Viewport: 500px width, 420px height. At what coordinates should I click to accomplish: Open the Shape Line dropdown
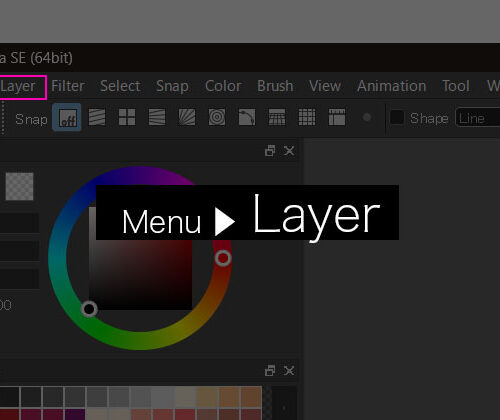pyautogui.click(x=477, y=118)
